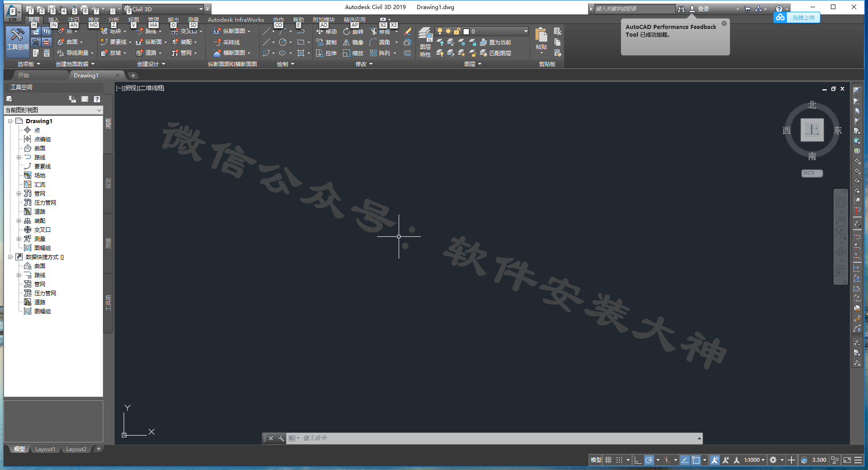Click the 拉伸 (Stretch) tool
Image resolution: width=868 pixels, height=470 pixels.
click(327, 53)
